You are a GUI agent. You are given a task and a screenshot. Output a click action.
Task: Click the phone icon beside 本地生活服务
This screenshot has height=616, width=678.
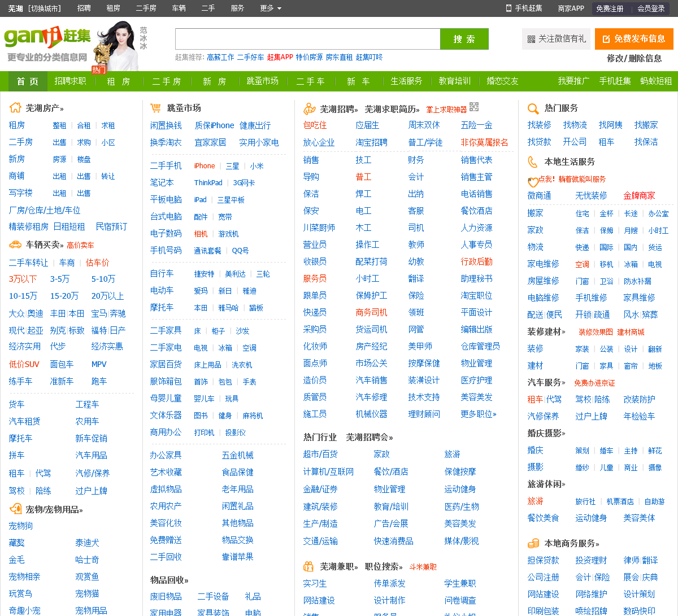click(x=532, y=162)
